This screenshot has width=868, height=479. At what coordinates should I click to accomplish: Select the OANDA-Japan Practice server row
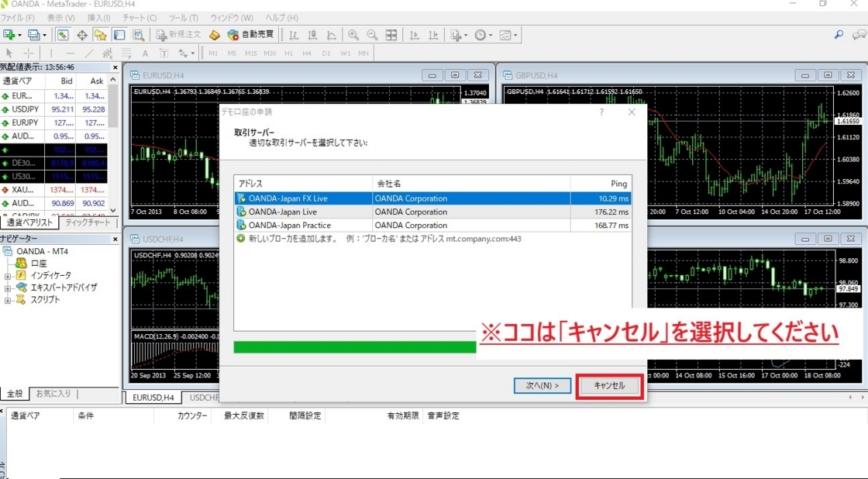pyautogui.click(x=433, y=226)
